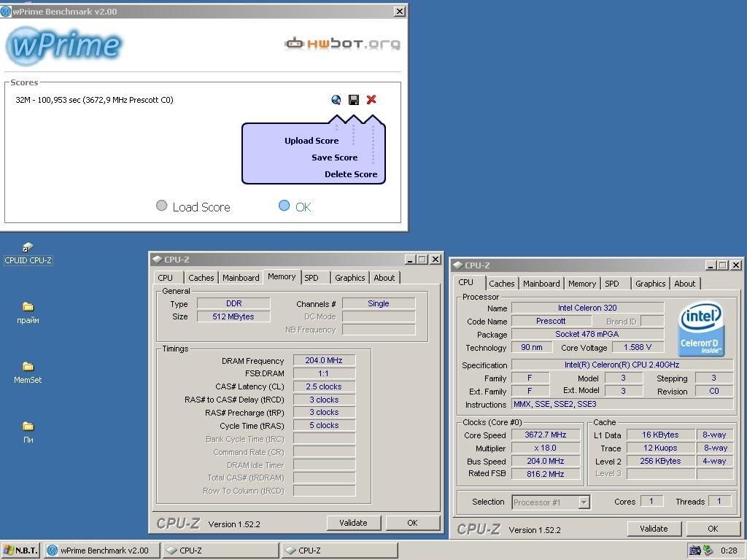
Task: Click the second CPU-Z taskbar button
Action: (340, 551)
